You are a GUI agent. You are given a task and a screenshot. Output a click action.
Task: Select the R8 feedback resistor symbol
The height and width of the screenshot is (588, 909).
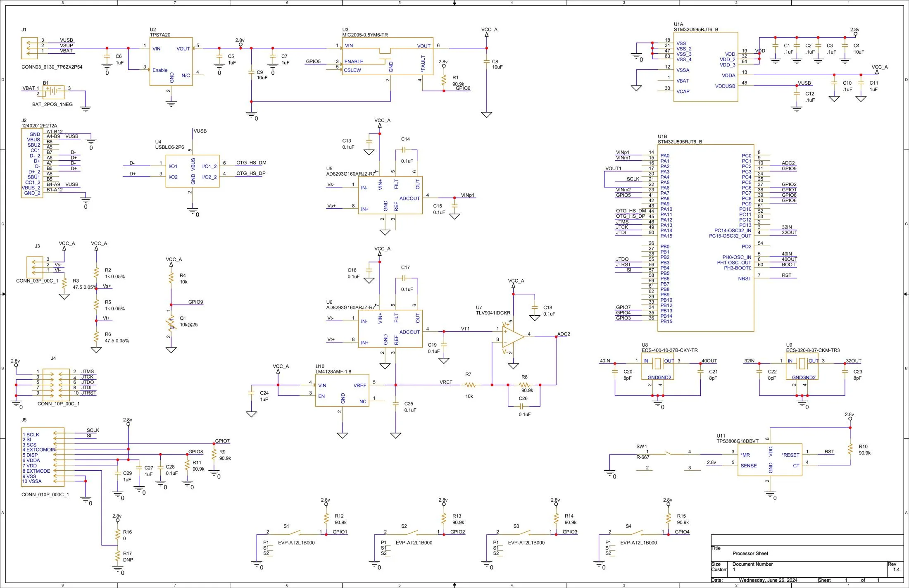[x=524, y=385]
